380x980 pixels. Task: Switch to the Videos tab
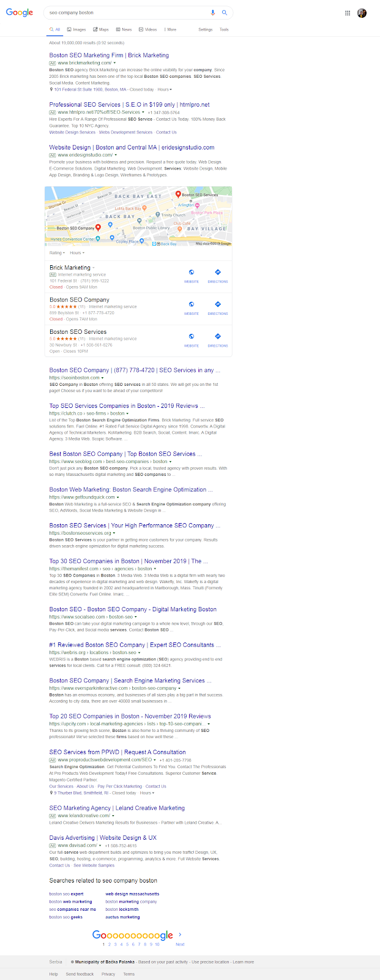147,29
